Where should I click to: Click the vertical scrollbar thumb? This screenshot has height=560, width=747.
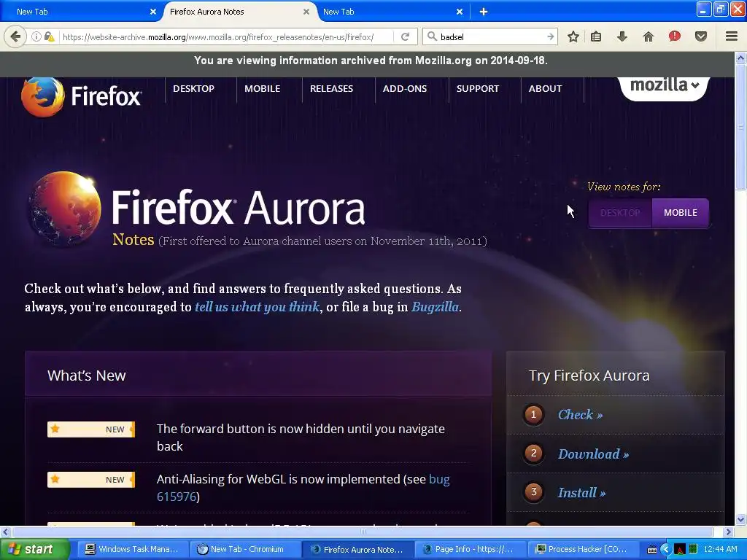click(741, 127)
